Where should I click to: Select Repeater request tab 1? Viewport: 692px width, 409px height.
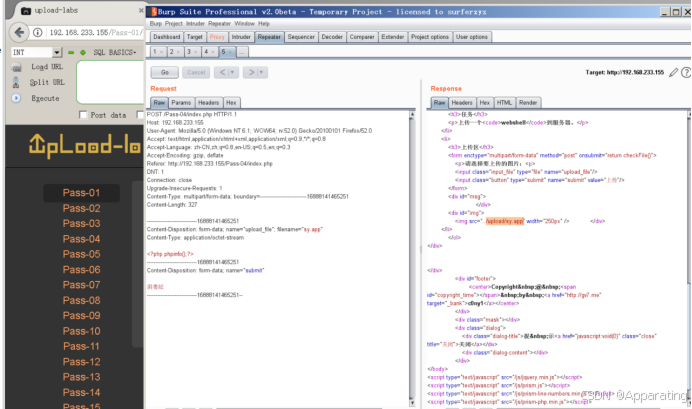158,52
